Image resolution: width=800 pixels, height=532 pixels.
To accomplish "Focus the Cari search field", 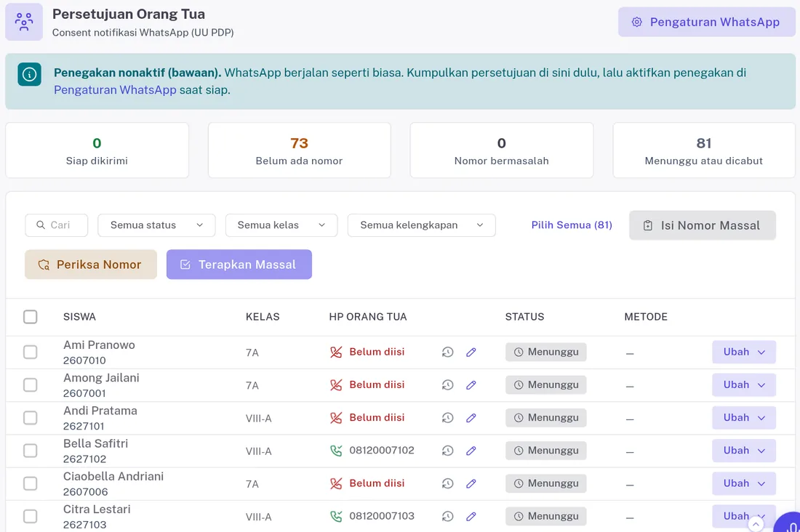I will pyautogui.click(x=57, y=225).
